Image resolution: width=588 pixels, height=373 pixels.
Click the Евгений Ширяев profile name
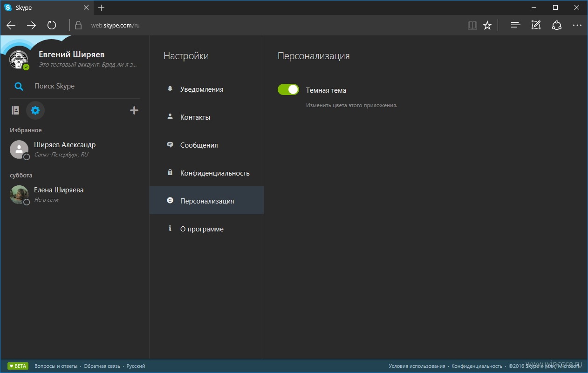click(72, 54)
